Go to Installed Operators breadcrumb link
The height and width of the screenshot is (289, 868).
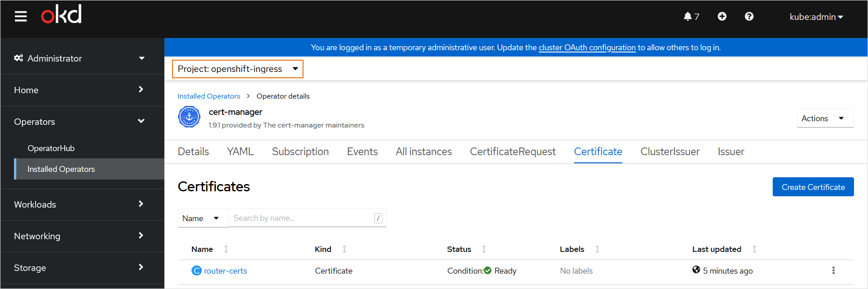click(209, 96)
